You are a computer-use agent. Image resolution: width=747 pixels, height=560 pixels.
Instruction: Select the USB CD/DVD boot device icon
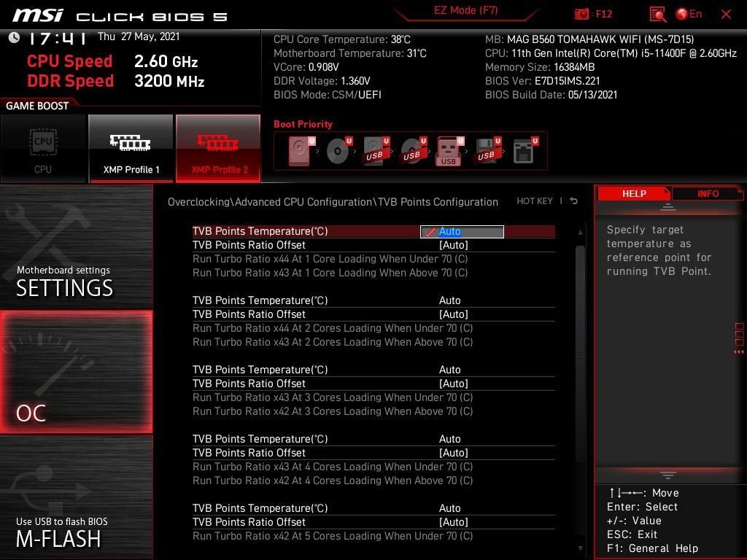pos(414,151)
